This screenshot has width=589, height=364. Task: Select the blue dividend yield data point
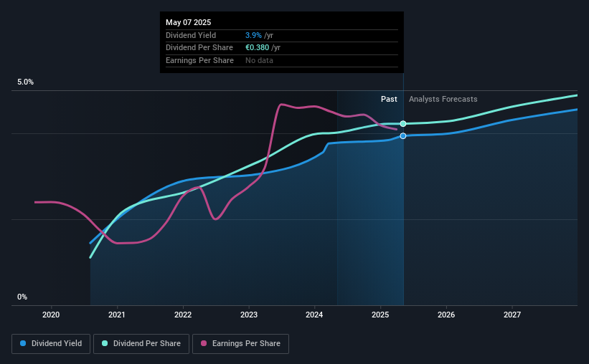click(x=403, y=136)
